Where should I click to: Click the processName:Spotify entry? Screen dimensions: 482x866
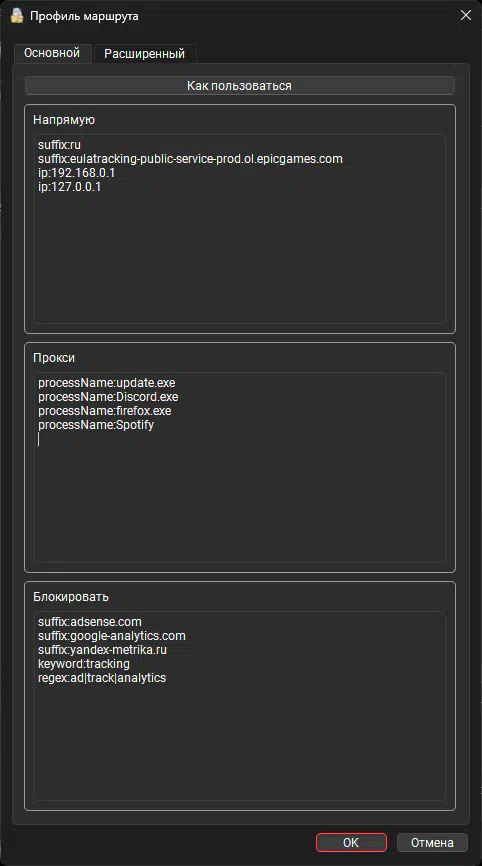[96, 425]
